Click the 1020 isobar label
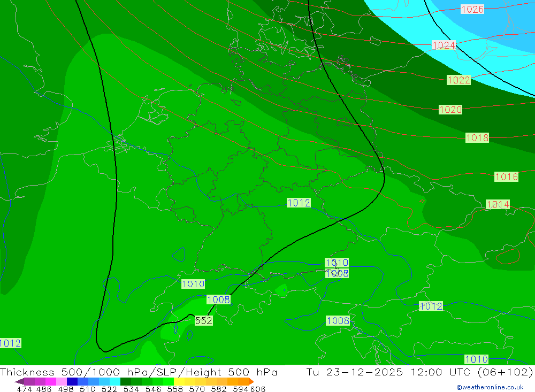This screenshot has height=392, width=535. pyautogui.click(x=450, y=110)
